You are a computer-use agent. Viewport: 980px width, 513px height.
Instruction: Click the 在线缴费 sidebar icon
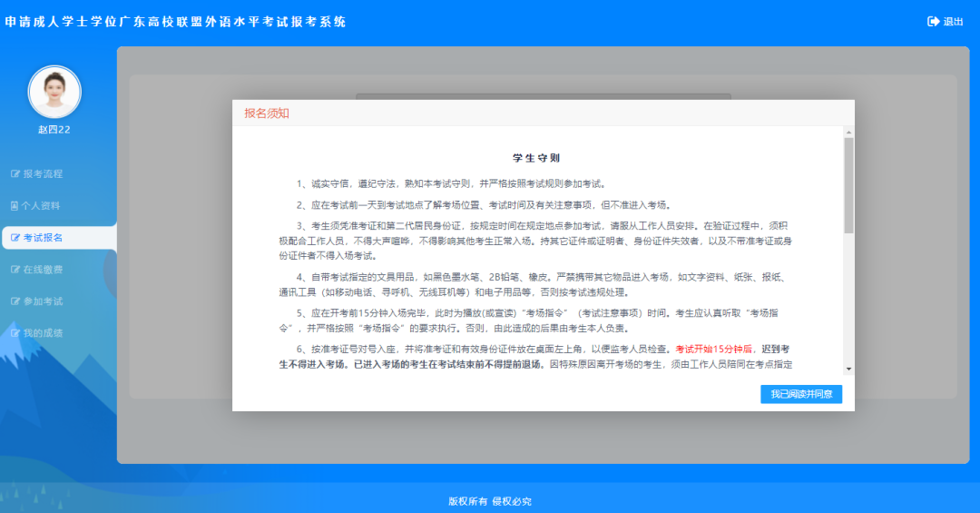15,270
